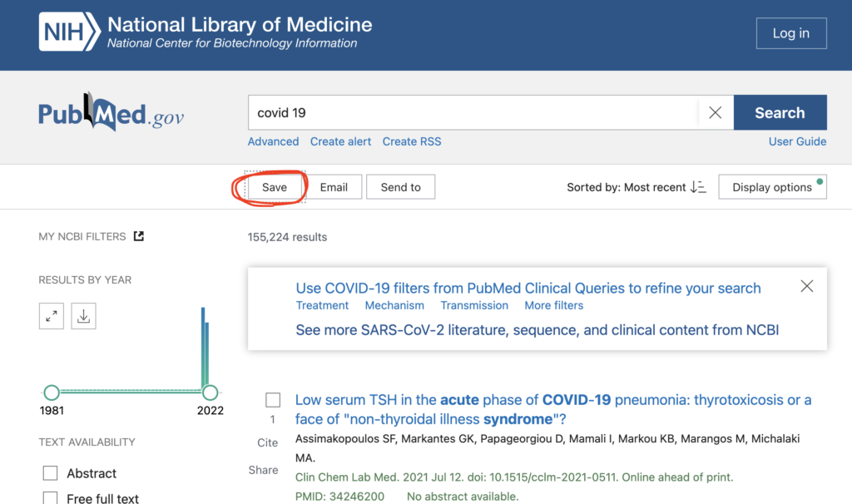Click the Save button

click(275, 187)
